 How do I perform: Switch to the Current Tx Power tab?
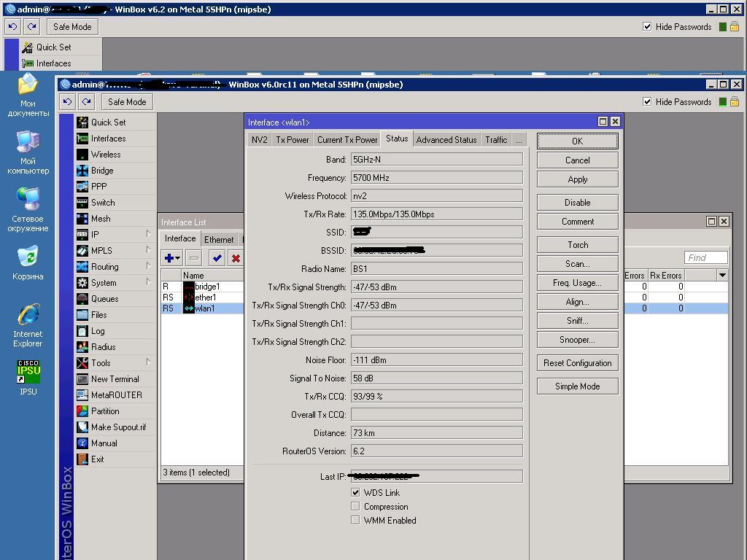coord(347,140)
